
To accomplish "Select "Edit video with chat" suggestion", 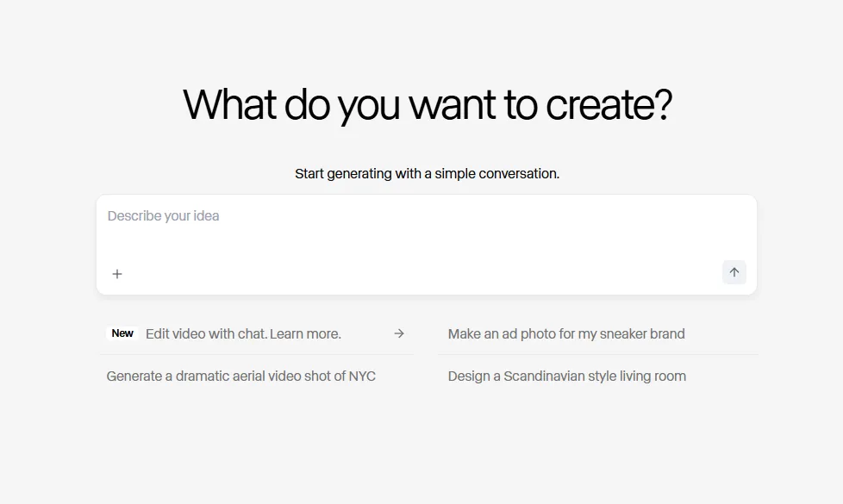I will click(206, 333).
